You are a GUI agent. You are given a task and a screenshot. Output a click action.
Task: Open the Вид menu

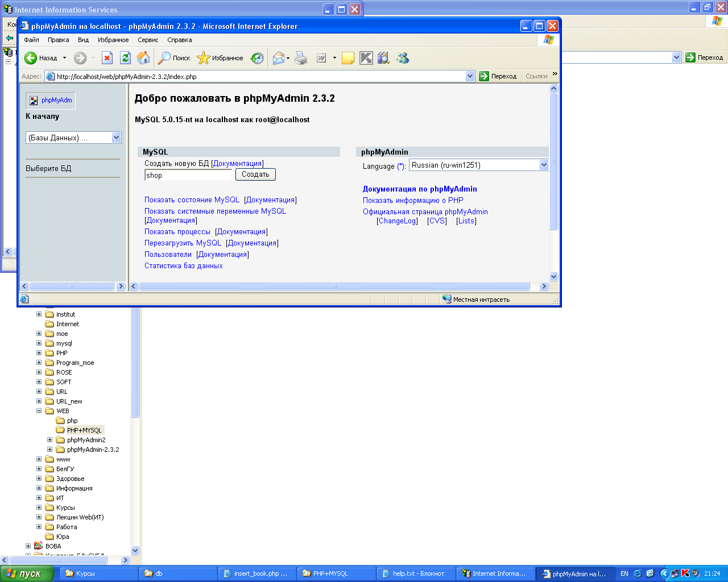(x=83, y=40)
